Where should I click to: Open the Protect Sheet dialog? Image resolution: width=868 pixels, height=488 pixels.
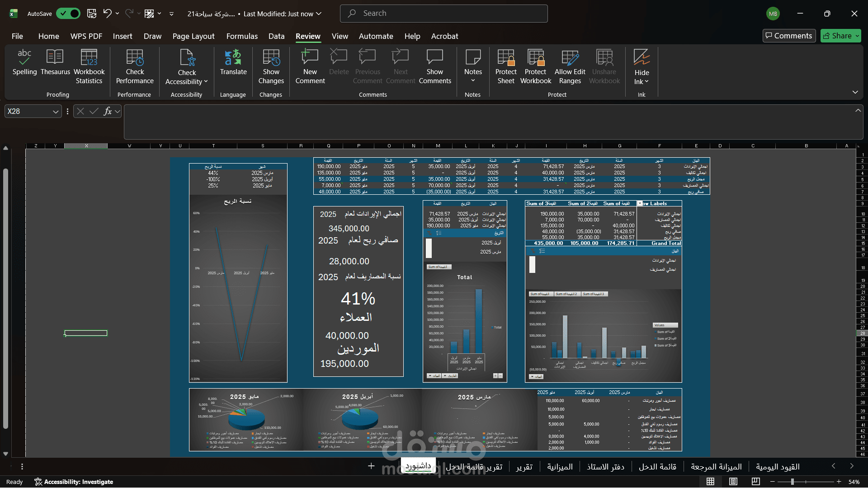tap(506, 67)
